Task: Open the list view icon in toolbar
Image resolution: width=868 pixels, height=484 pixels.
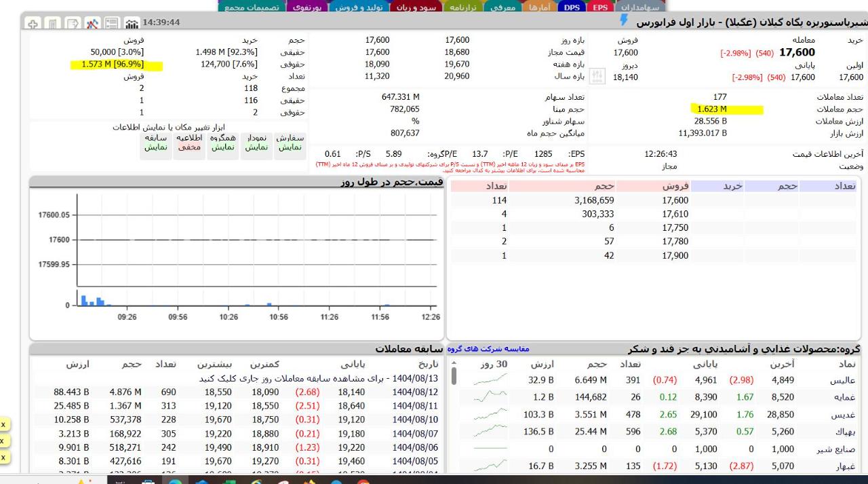Action: [x=113, y=23]
